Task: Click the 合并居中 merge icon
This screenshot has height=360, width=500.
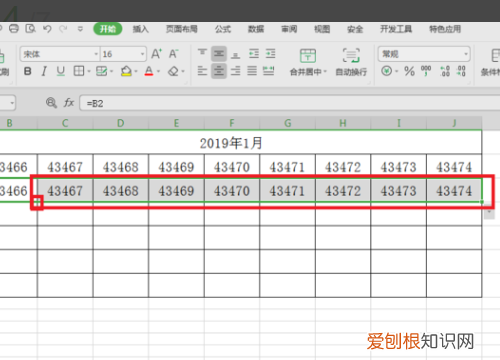Action: (308, 56)
